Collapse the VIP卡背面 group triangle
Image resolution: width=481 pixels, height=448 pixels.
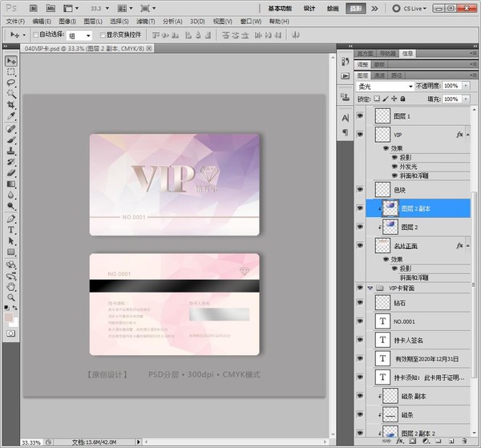click(370, 288)
